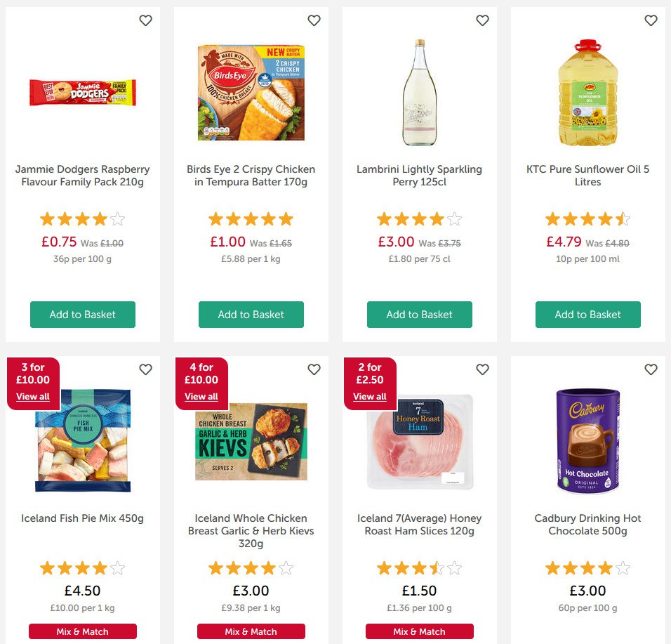671x644 pixels.
Task: Add Jammie Dodgers to Basket
Action: 82,315
